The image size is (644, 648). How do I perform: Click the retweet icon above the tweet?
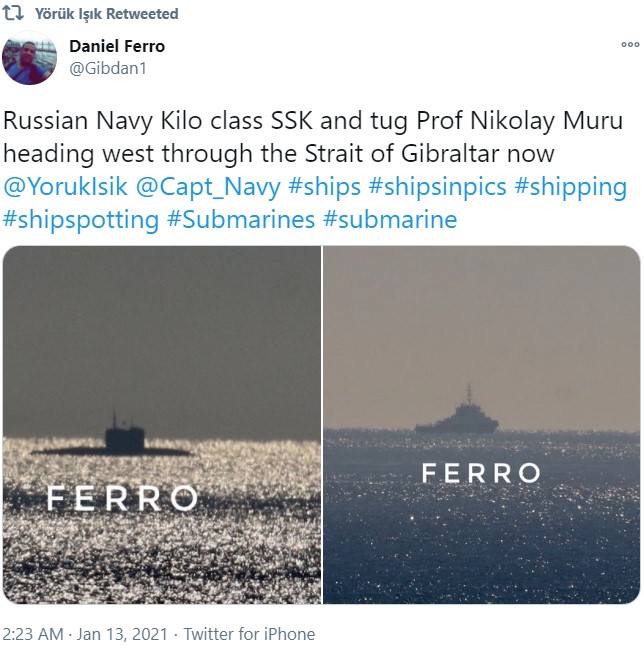17,14
